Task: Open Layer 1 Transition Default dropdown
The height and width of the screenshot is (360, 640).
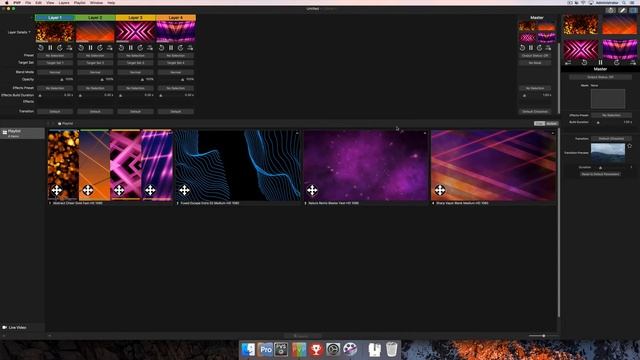Action: 55,111
